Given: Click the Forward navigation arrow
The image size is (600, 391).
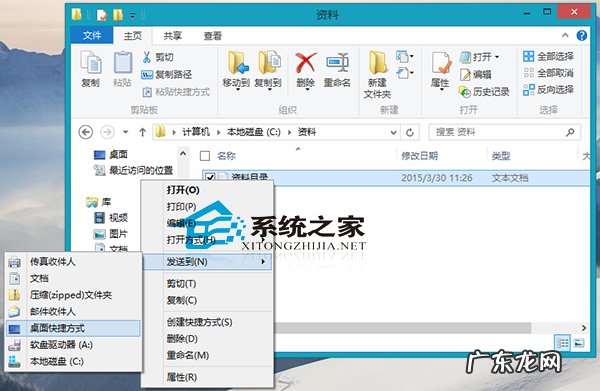Looking at the screenshot, I should [x=108, y=132].
